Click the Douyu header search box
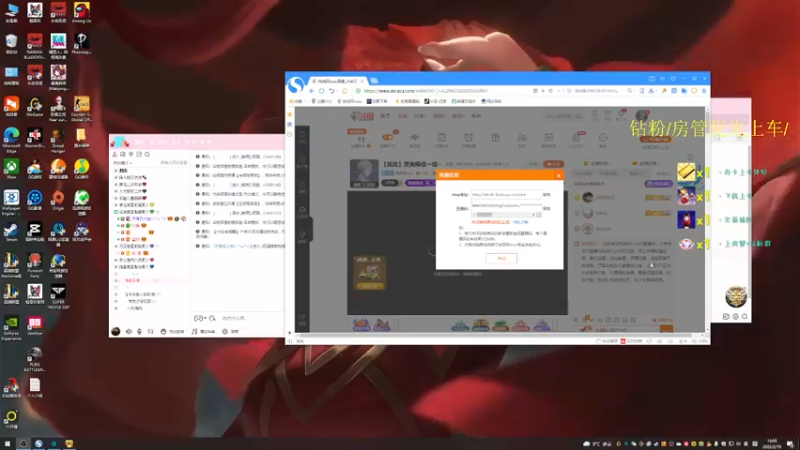 563,116
